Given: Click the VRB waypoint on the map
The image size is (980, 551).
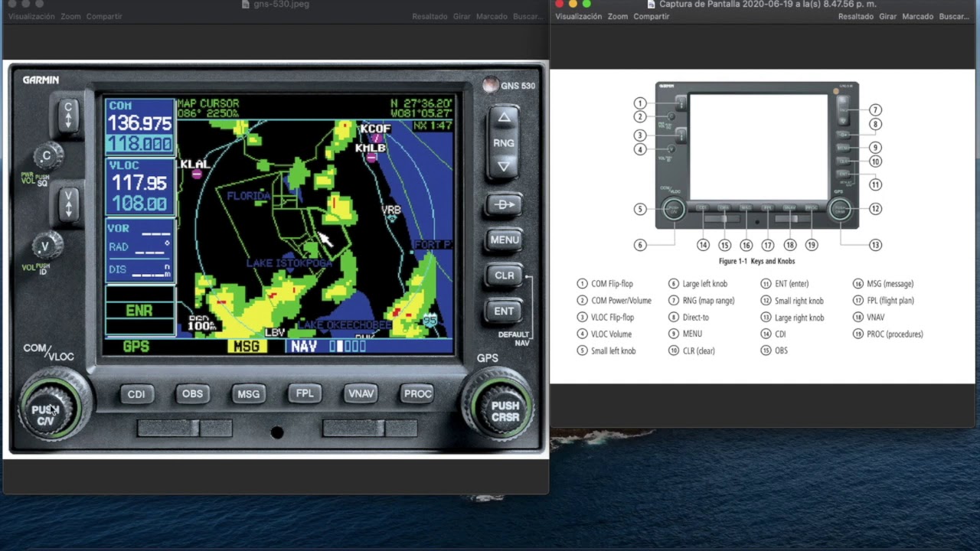Looking at the screenshot, I should 391,210.
